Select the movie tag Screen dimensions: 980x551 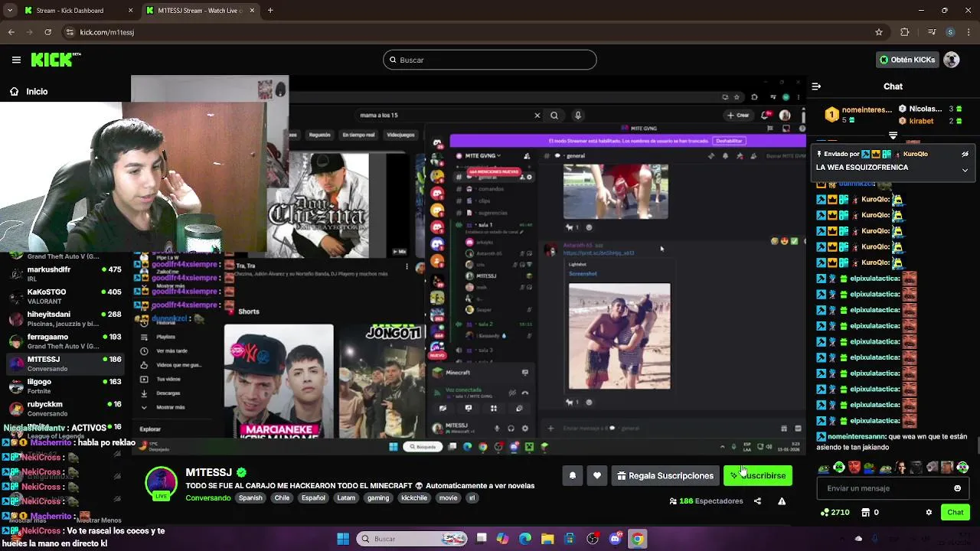tap(448, 497)
